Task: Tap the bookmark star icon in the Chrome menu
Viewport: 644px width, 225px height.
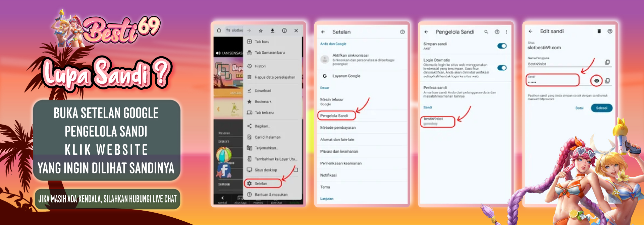Action: [x=261, y=30]
